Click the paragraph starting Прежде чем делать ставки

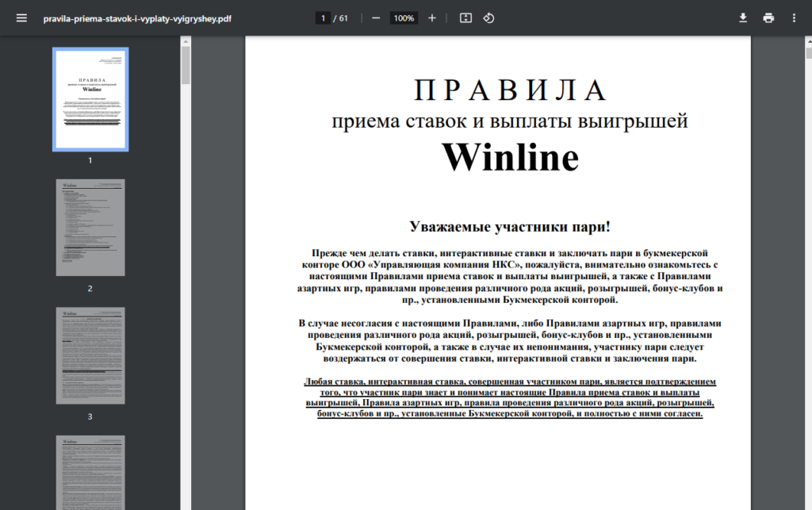510,277
